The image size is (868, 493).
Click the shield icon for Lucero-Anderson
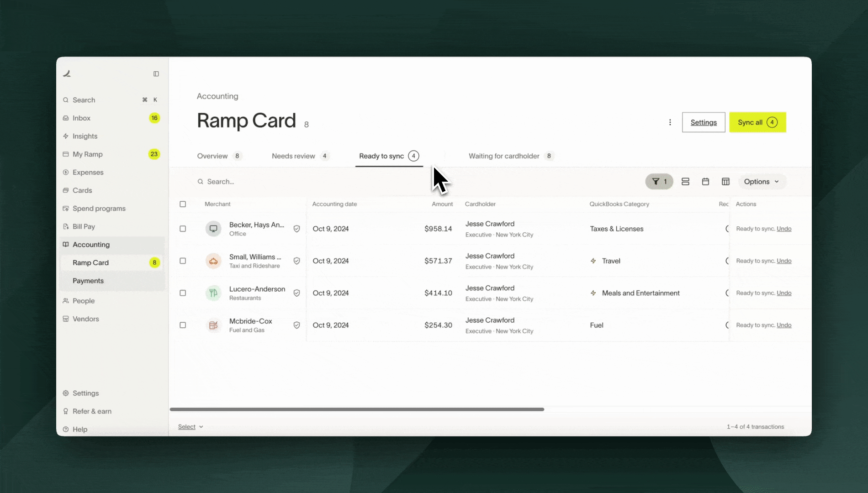click(296, 293)
